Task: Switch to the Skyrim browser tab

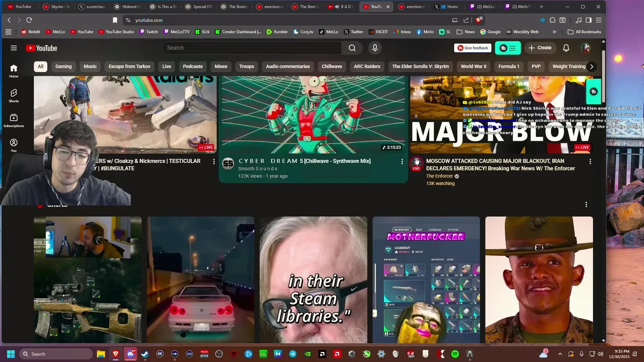Action: click(56, 7)
